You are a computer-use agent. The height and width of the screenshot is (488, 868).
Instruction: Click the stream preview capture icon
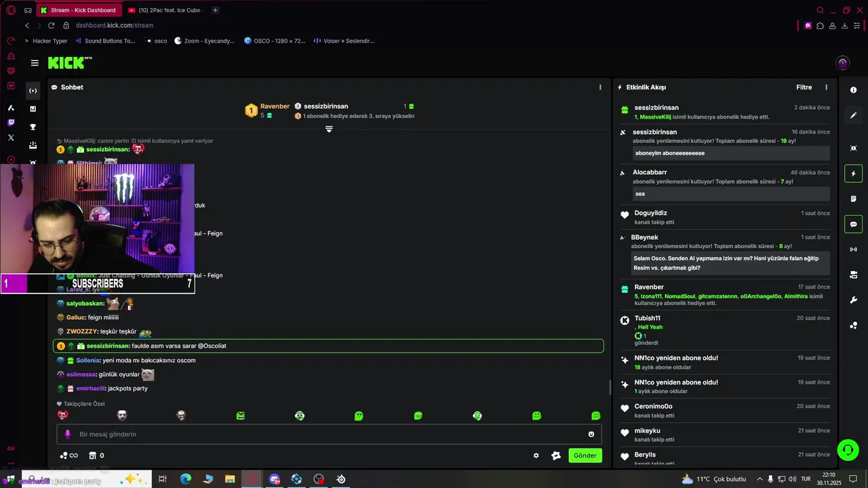point(854,148)
